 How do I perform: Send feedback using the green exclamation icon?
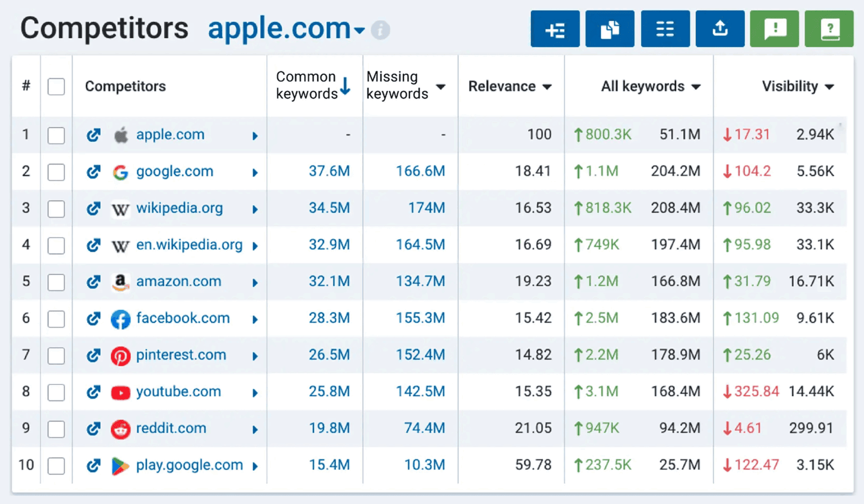click(x=774, y=29)
